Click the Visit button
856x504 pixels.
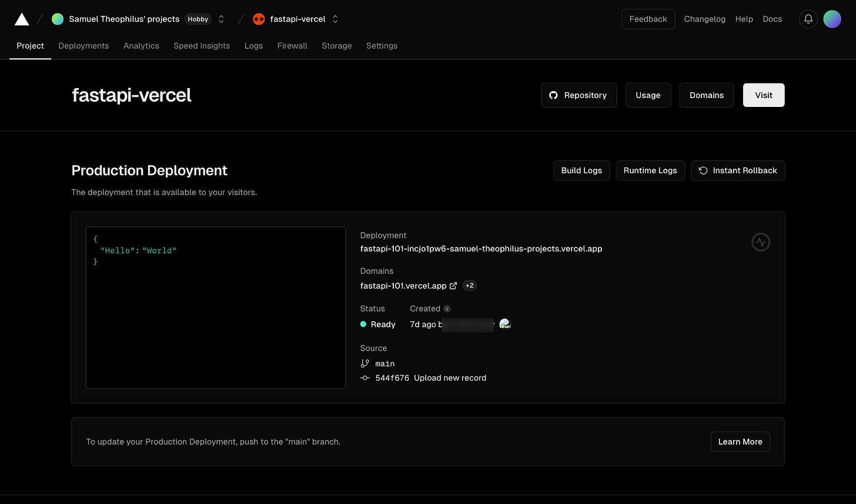point(763,95)
